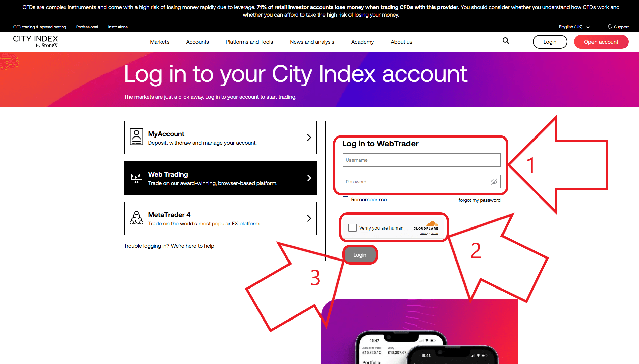This screenshot has width=639, height=364.
Task: Select the Professional tab
Action: coord(87,27)
